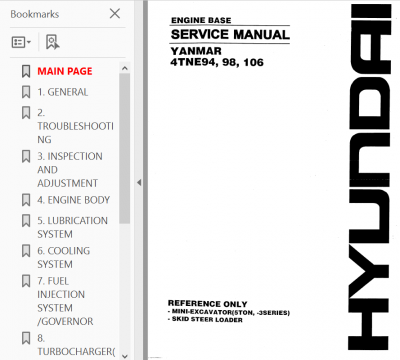Click bookmark icon beside 5. LUBRICATION SYSTEM
The width and height of the screenshot is (400, 360).
tap(26, 221)
